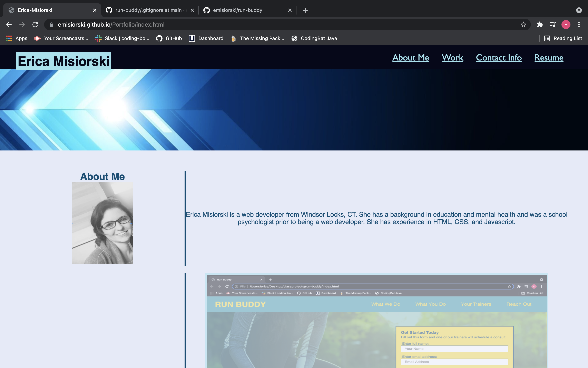The width and height of the screenshot is (588, 368).
Task: Click the grayscale profile photo
Action: (102, 223)
